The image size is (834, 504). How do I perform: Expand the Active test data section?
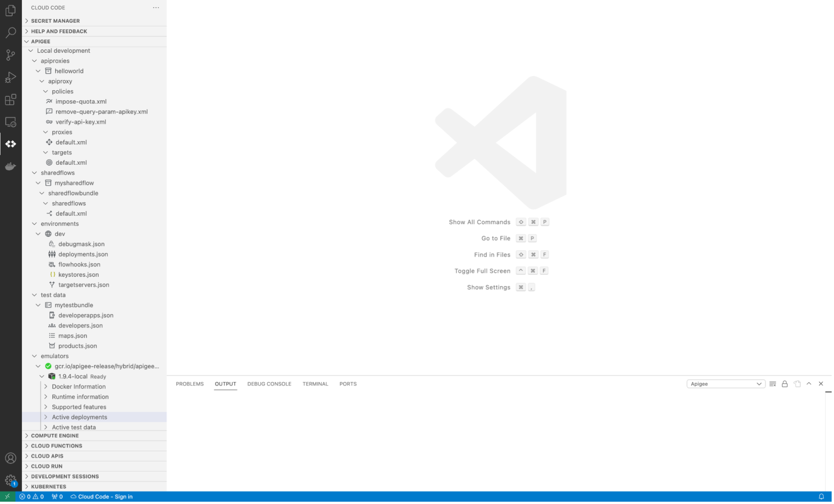pos(45,426)
